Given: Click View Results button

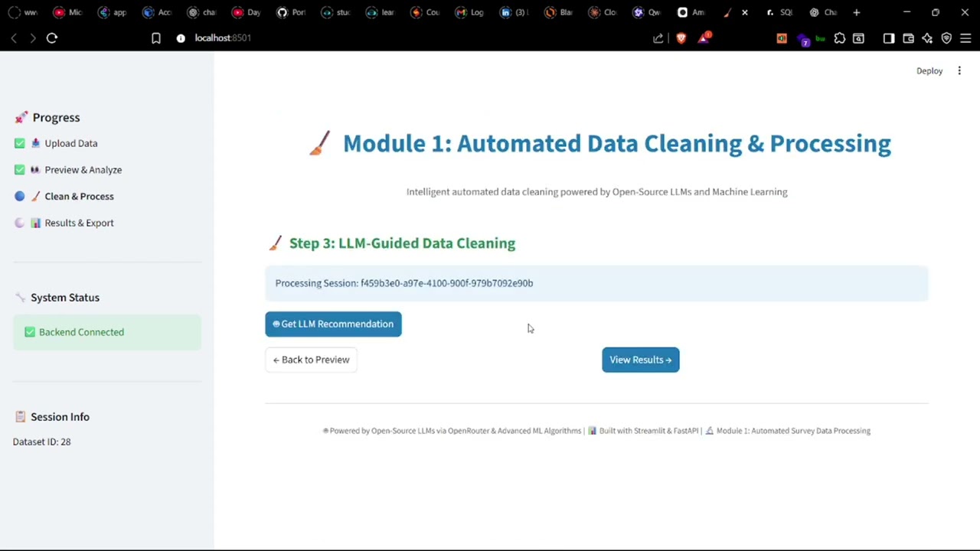Looking at the screenshot, I should (640, 360).
